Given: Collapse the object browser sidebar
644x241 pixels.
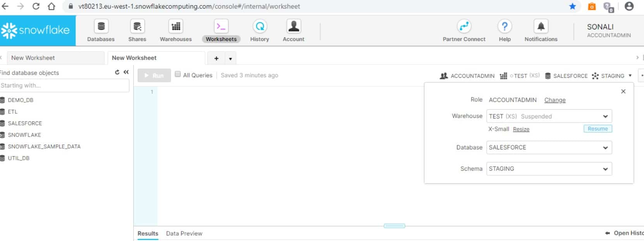Looking at the screenshot, I should pyautogui.click(x=126, y=72).
